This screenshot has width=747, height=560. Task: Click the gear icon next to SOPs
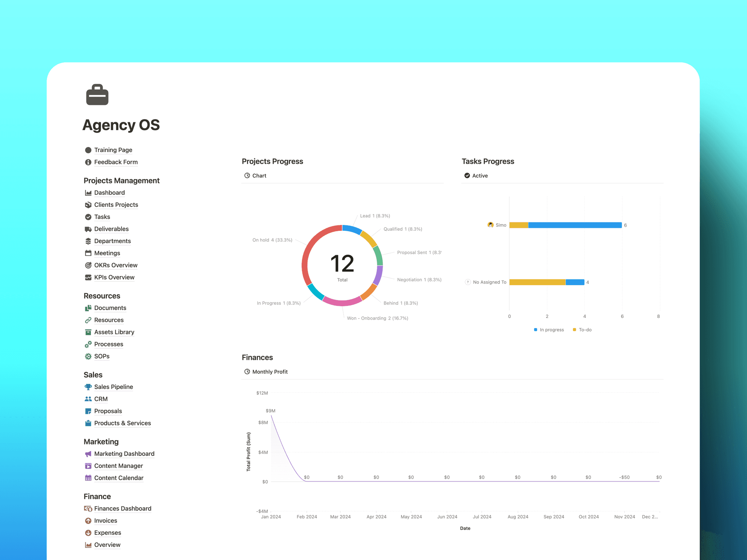tap(88, 356)
